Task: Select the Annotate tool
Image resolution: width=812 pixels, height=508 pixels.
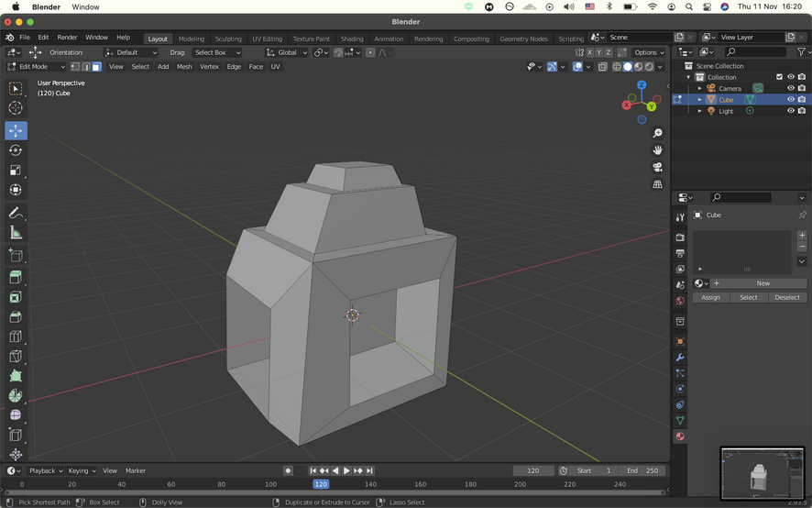Action: [16, 213]
